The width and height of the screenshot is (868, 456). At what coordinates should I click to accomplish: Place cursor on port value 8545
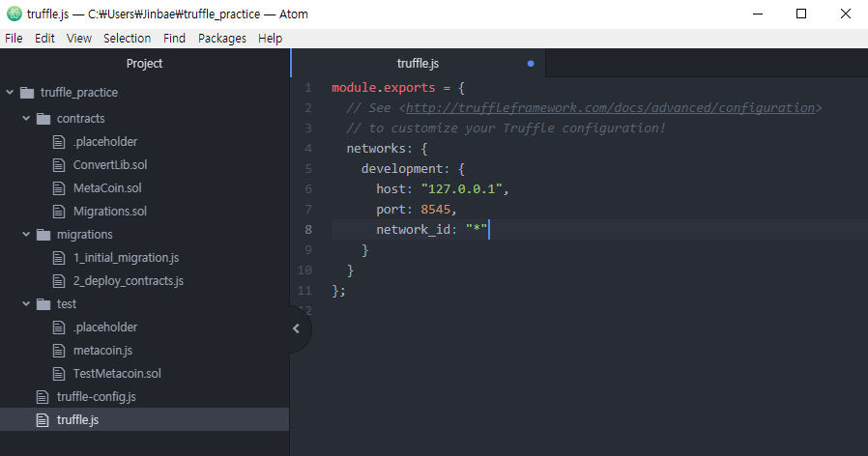(x=436, y=210)
